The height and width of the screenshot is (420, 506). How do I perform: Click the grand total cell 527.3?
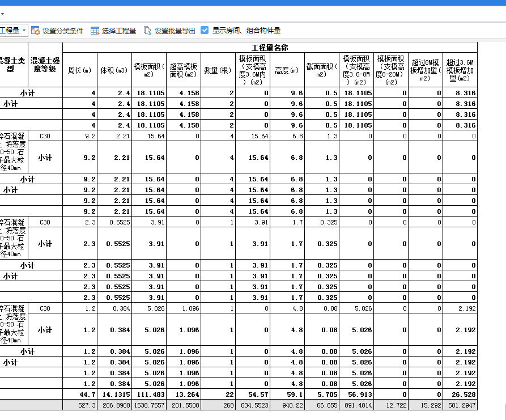[80, 405]
